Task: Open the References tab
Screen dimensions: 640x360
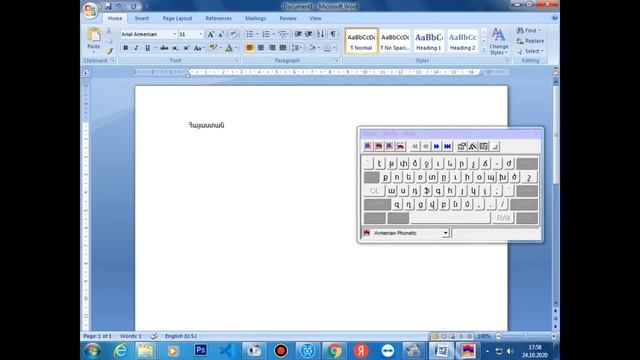Action: pos(218,18)
